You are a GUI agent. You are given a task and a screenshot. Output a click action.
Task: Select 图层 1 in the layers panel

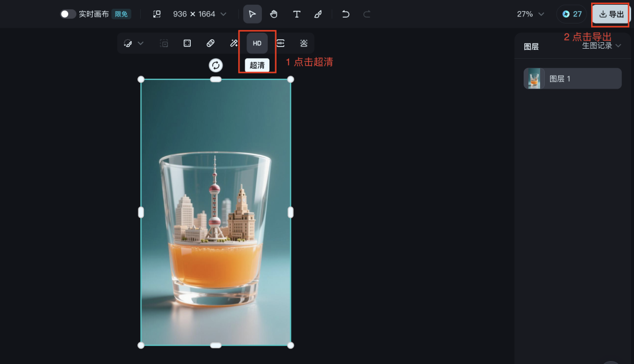pos(572,79)
